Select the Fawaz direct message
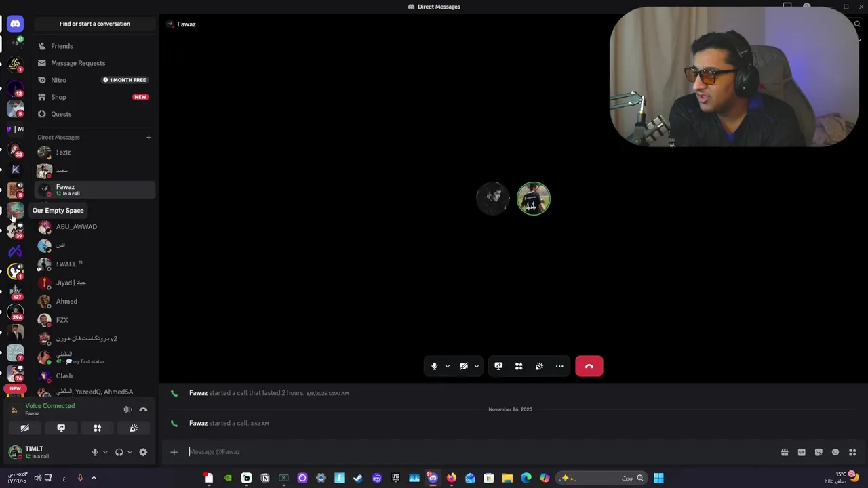 point(95,190)
